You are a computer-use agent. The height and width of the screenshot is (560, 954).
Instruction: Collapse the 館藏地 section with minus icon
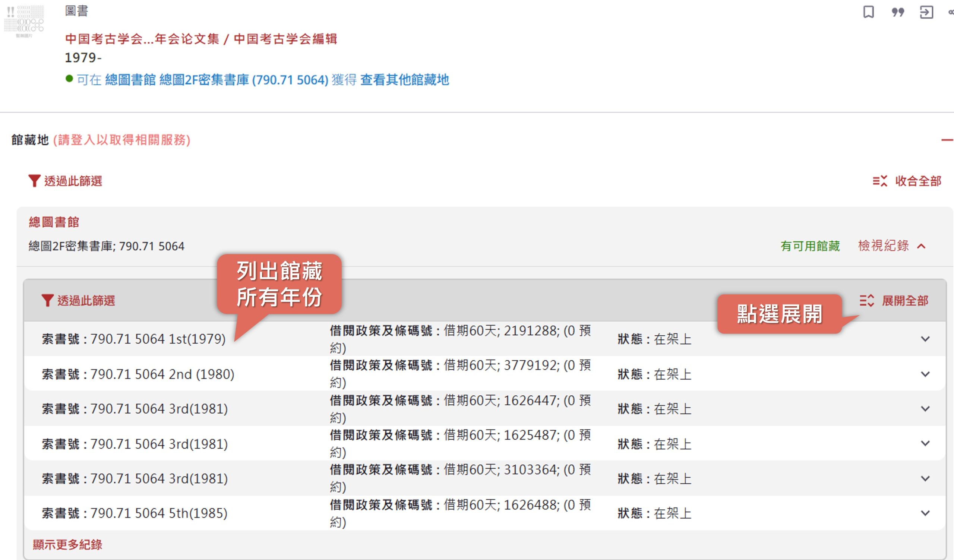pos(947,140)
